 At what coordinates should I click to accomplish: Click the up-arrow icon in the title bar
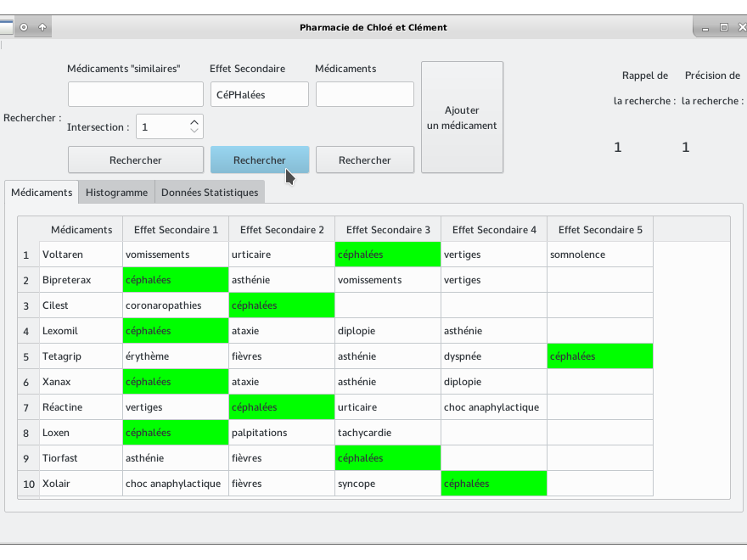click(42, 27)
